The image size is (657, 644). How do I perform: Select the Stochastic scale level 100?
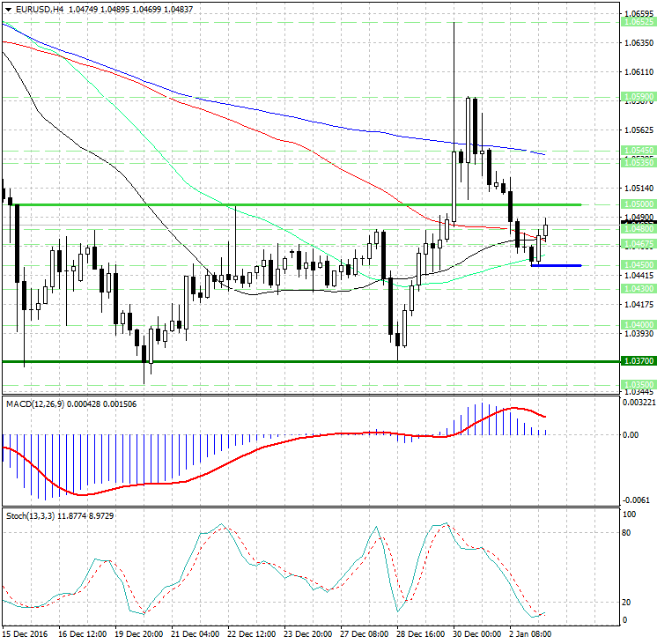(629, 514)
